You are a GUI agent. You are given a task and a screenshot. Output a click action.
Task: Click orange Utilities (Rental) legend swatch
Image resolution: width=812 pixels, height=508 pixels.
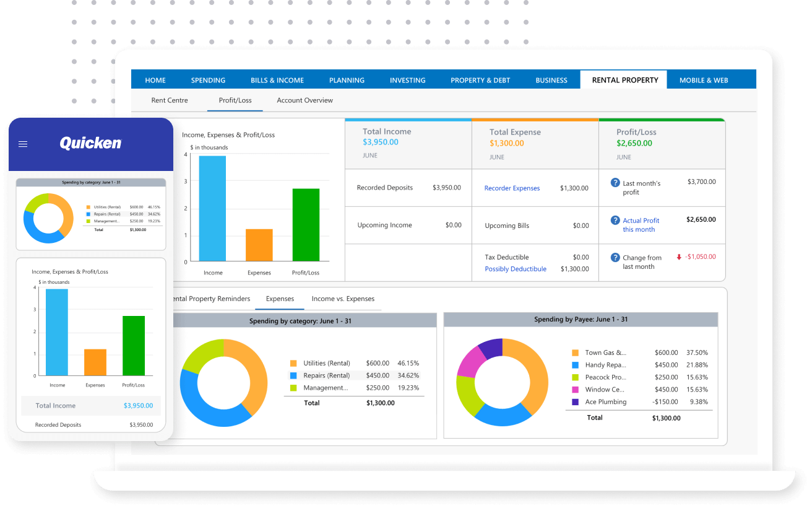293,364
